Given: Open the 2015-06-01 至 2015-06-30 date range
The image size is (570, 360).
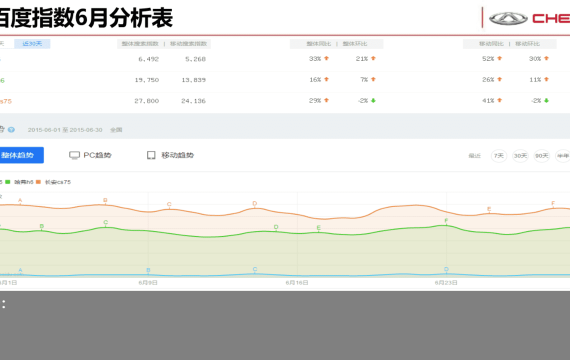Looking at the screenshot, I should pos(65,130).
